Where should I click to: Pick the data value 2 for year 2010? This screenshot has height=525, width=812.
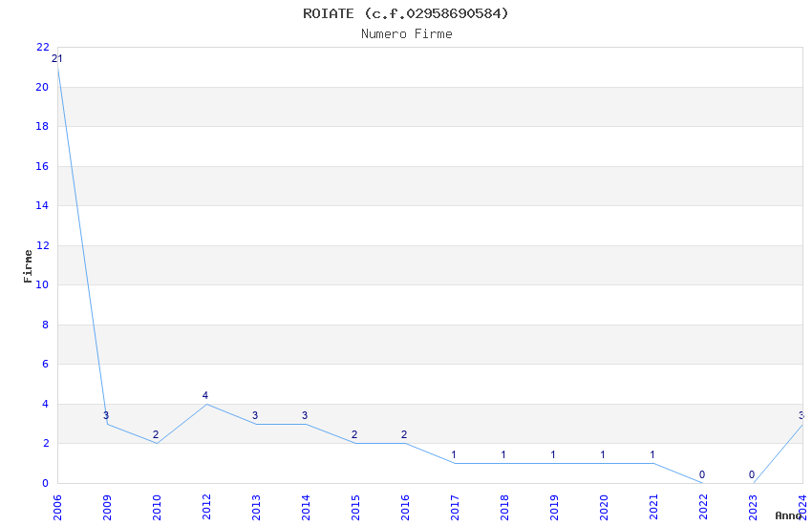[156, 434]
